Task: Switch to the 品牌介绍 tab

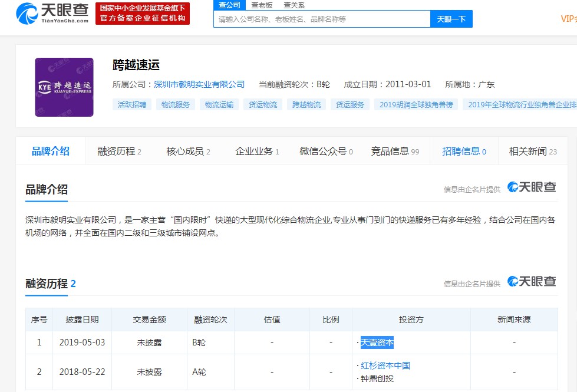Action: [x=51, y=151]
